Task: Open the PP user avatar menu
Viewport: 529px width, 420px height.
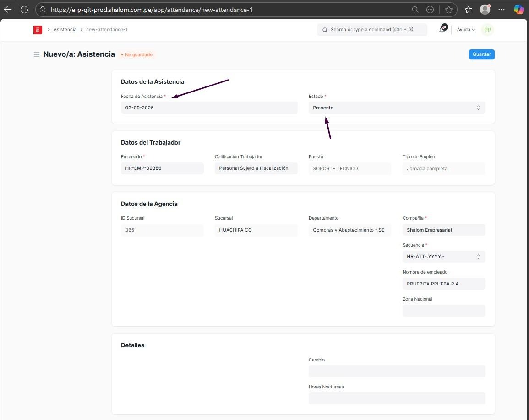Action: [x=487, y=30]
